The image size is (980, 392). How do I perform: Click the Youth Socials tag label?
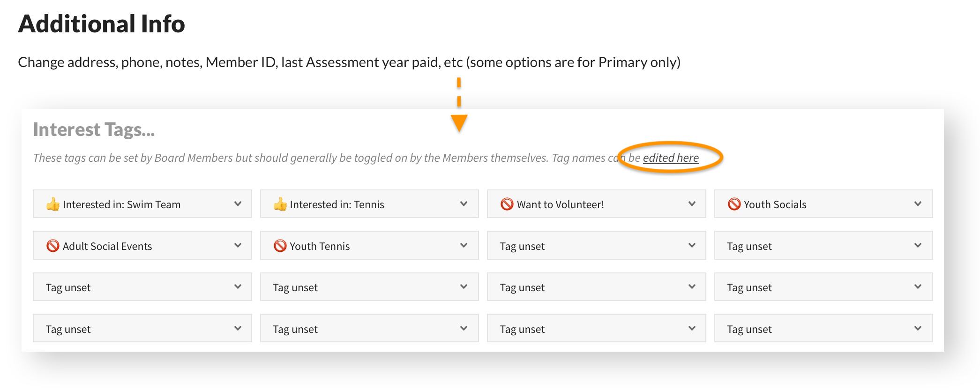coord(775,204)
